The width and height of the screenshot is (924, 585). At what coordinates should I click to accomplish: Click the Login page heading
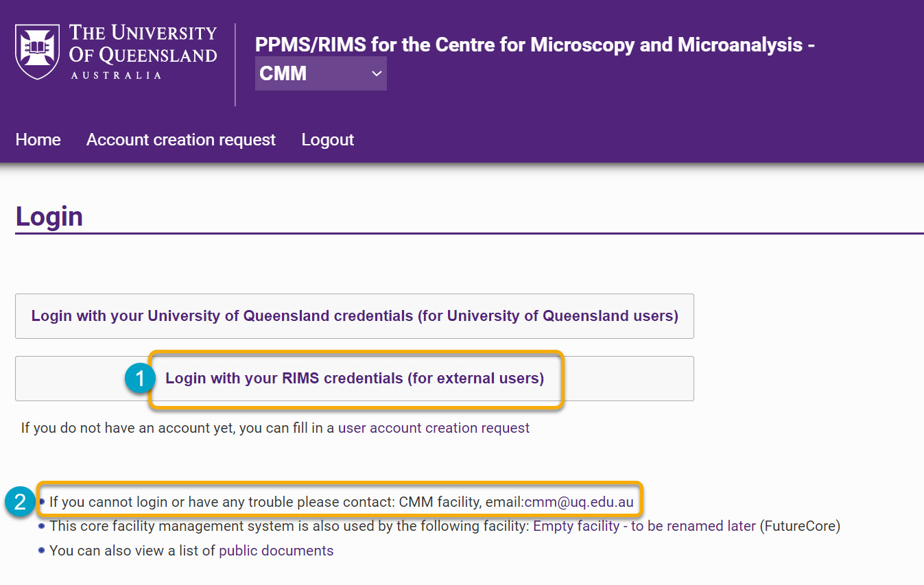pyautogui.click(x=48, y=215)
